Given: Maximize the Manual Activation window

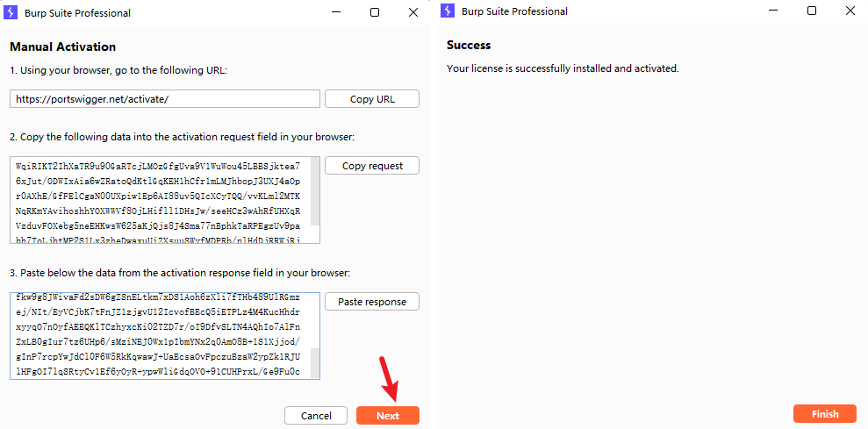Looking at the screenshot, I should [375, 12].
